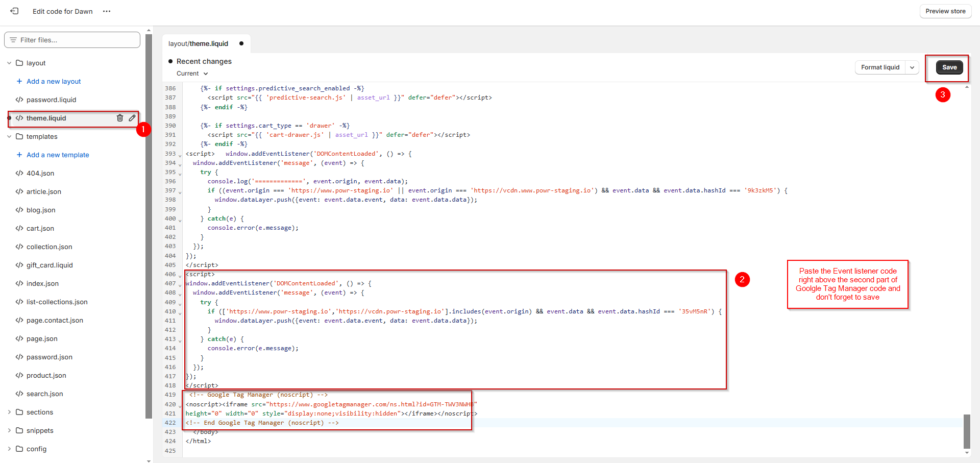The image size is (980, 463).
Task: Expand the config folder chevron
Action: click(x=9, y=449)
